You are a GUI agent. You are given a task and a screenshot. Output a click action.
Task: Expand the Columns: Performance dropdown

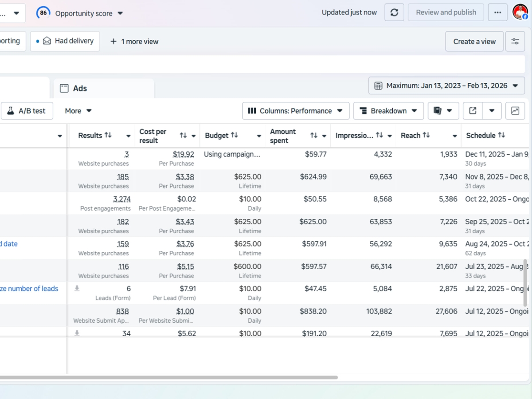(295, 111)
